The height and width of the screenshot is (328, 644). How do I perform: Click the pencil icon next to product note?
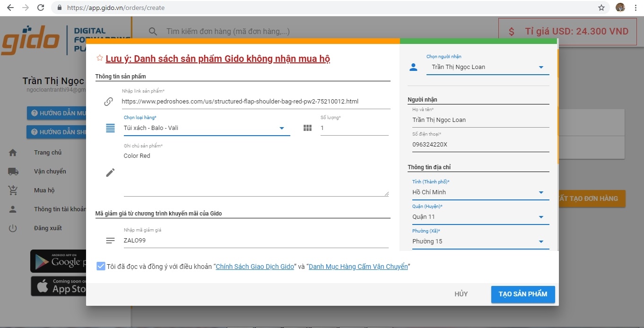click(x=110, y=173)
